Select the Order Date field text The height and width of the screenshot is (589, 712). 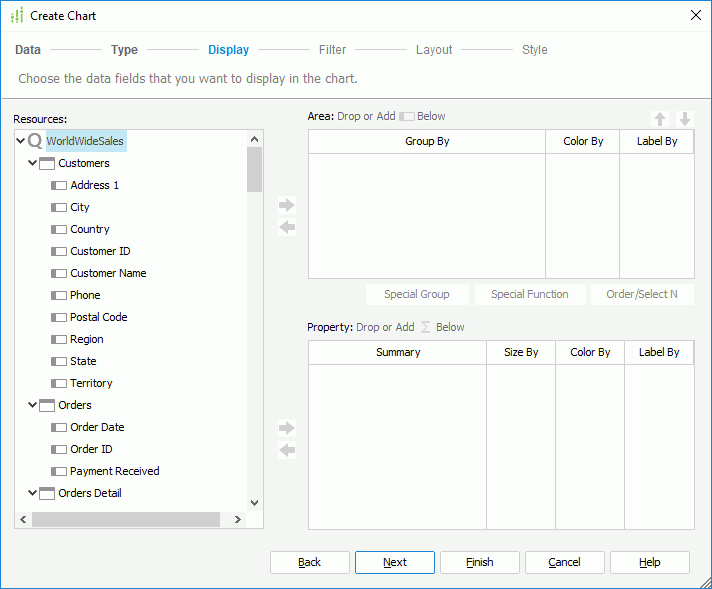[97, 427]
